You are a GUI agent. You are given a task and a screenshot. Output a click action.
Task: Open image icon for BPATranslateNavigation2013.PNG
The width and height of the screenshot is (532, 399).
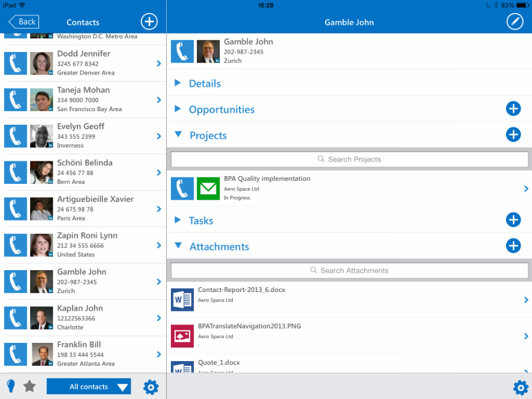(x=182, y=336)
